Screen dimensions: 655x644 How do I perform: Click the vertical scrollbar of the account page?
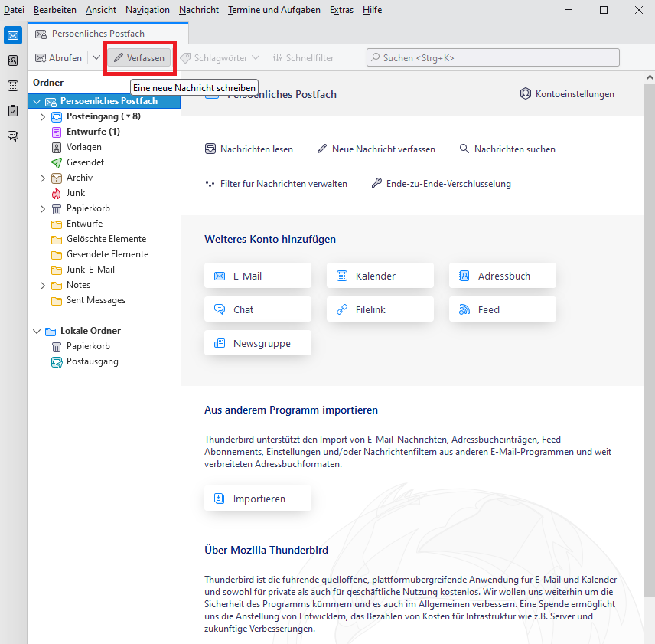[x=649, y=306]
